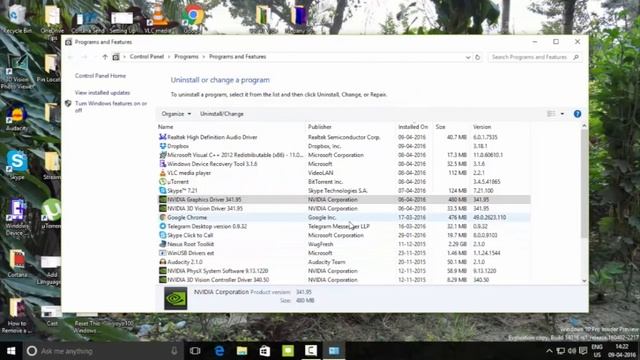Screen dimensions: 640x360
Task: Select NVIDIA 3D Vision Controller Driver 340.50 row
Action: (x=344, y=280)
